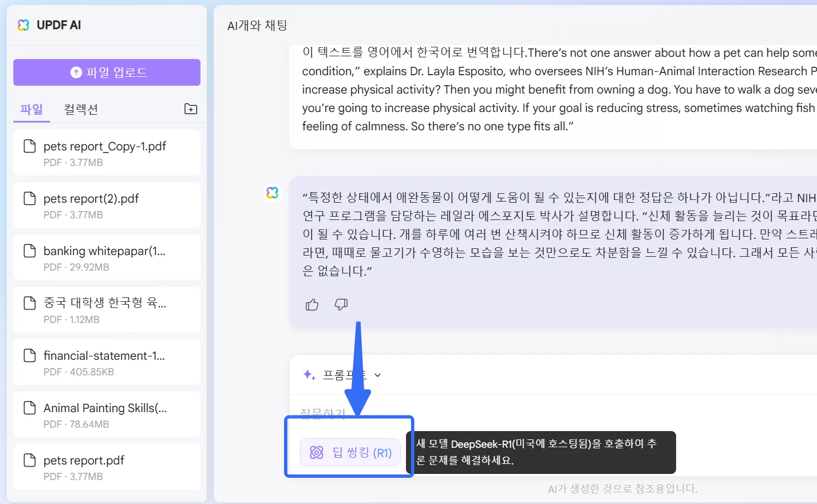This screenshot has height=504, width=817.
Task: Switch to the 파일 tab
Action: pyautogui.click(x=31, y=109)
